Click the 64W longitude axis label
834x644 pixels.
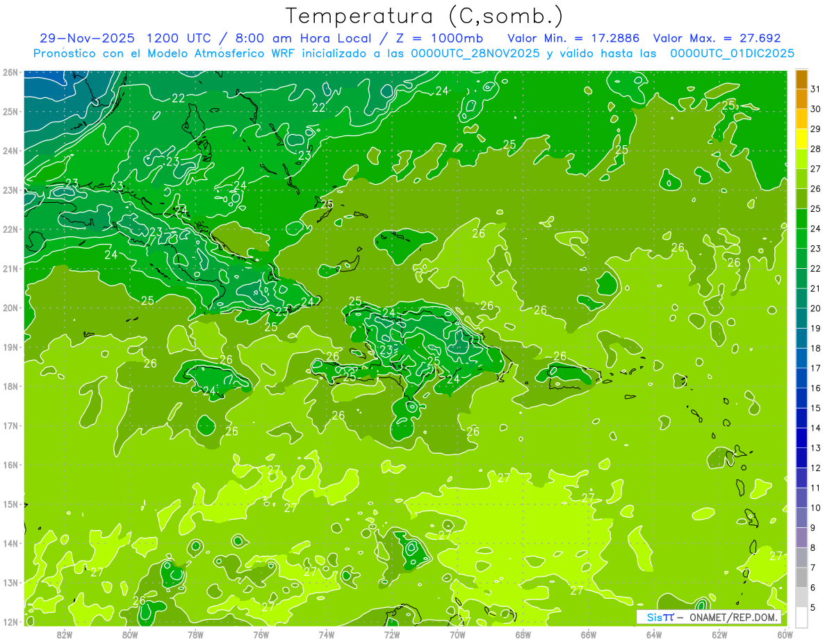pyautogui.click(x=654, y=634)
